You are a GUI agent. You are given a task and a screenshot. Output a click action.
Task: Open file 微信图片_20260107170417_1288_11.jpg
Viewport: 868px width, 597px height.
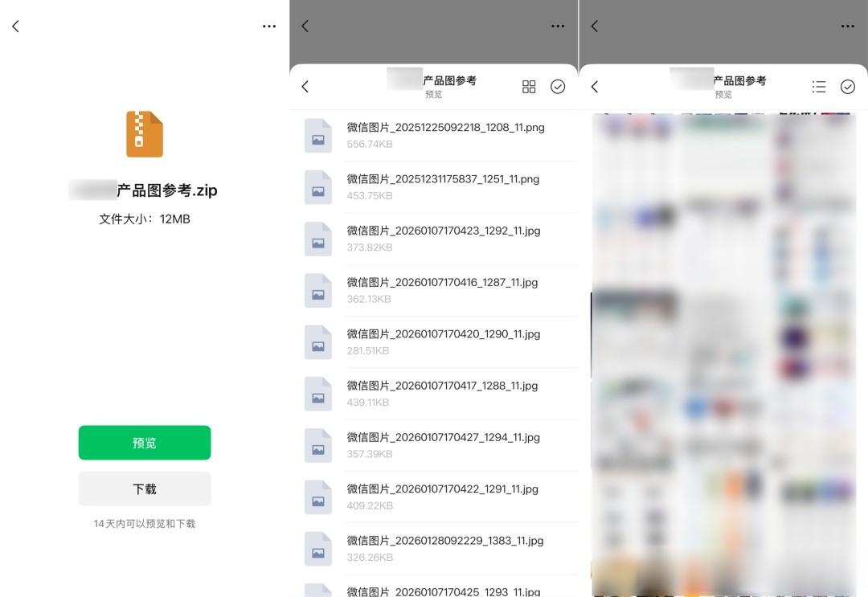pos(434,394)
